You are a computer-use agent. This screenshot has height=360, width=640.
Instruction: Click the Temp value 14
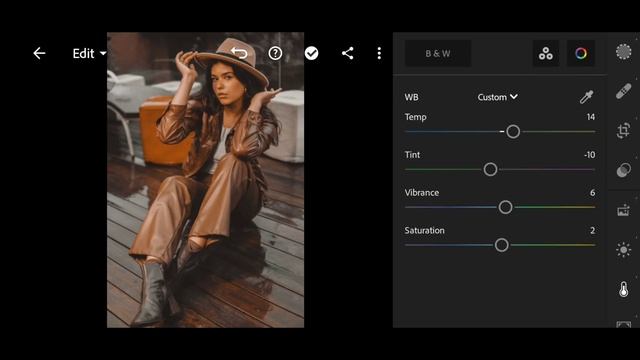tap(591, 117)
